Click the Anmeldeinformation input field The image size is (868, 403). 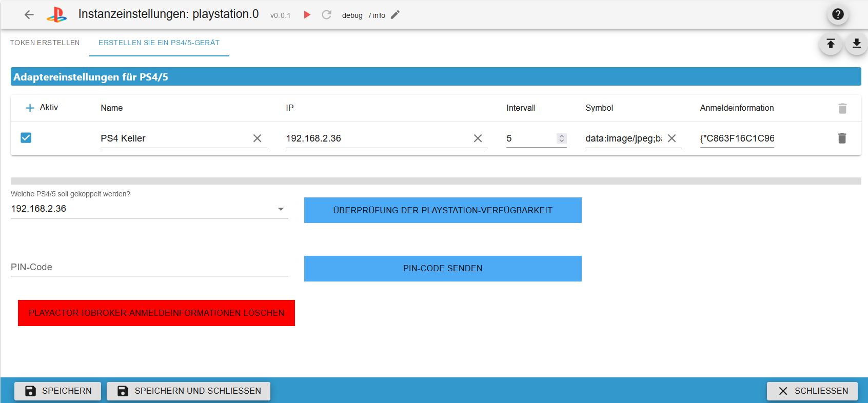tap(737, 138)
